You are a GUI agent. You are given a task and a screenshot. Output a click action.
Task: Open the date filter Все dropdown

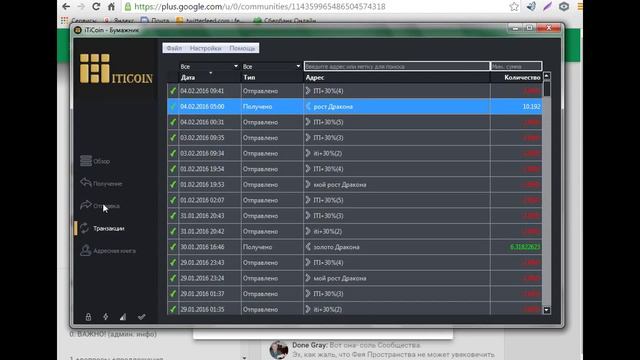pyautogui.click(x=209, y=66)
